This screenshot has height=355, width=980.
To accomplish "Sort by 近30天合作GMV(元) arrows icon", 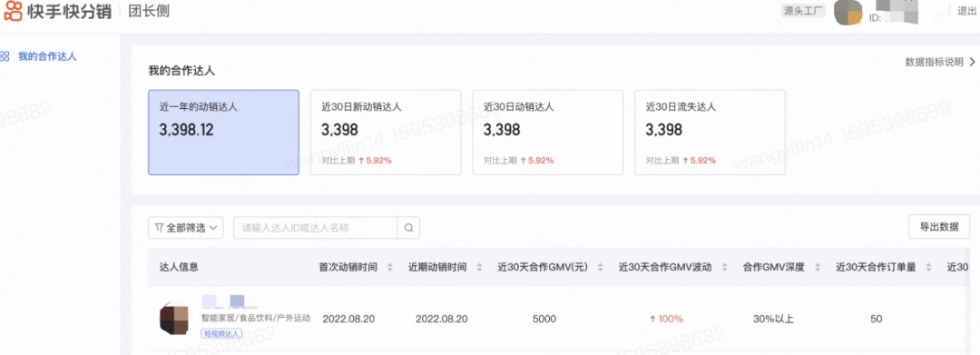I will [x=600, y=268].
